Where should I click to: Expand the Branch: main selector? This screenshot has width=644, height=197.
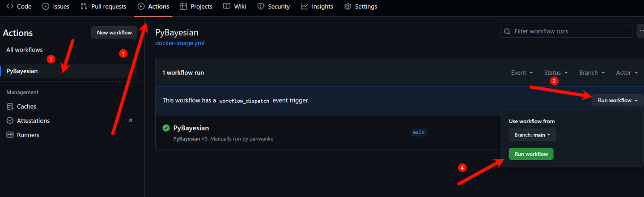click(532, 135)
